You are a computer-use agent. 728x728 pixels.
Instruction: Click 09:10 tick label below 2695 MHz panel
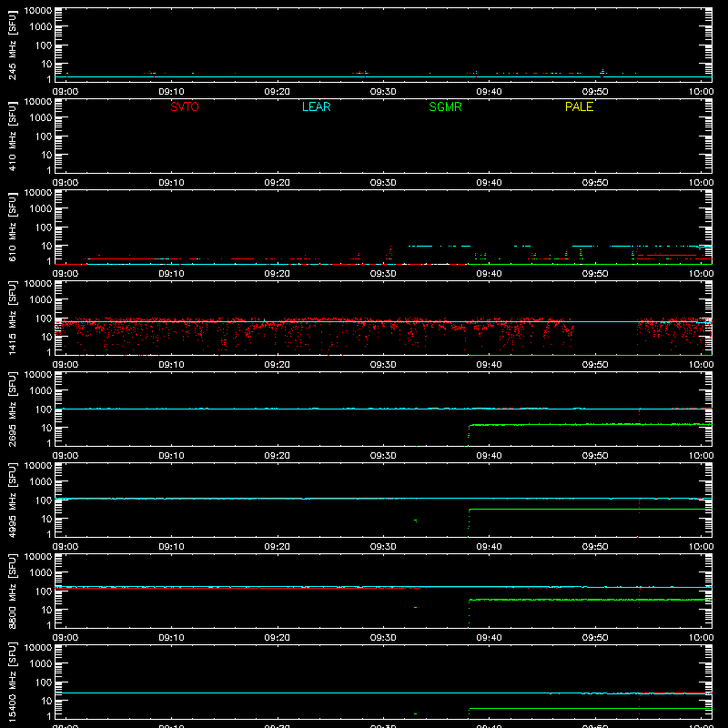pos(171,456)
